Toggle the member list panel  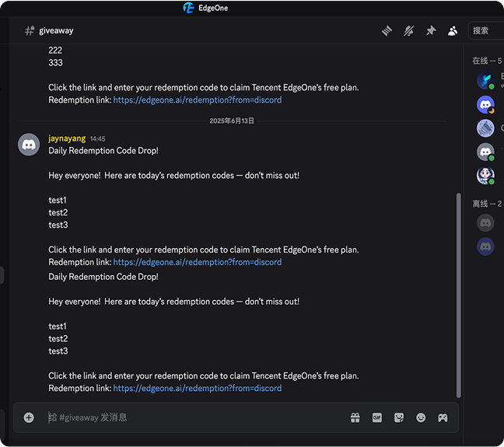tap(453, 31)
